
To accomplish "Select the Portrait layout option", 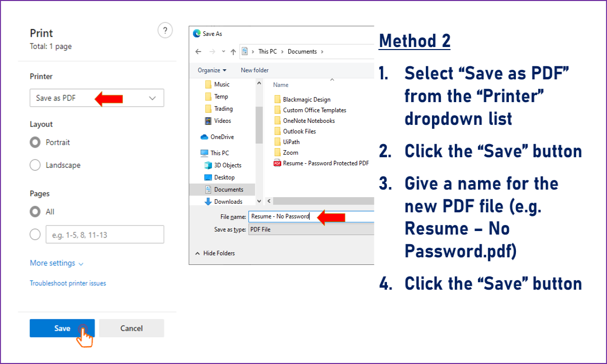I will click(x=35, y=143).
